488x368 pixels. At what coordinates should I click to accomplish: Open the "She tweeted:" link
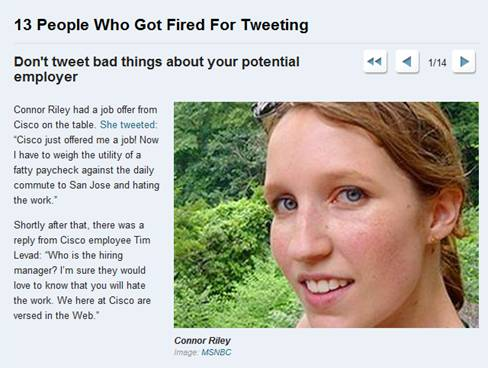[x=128, y=125]
